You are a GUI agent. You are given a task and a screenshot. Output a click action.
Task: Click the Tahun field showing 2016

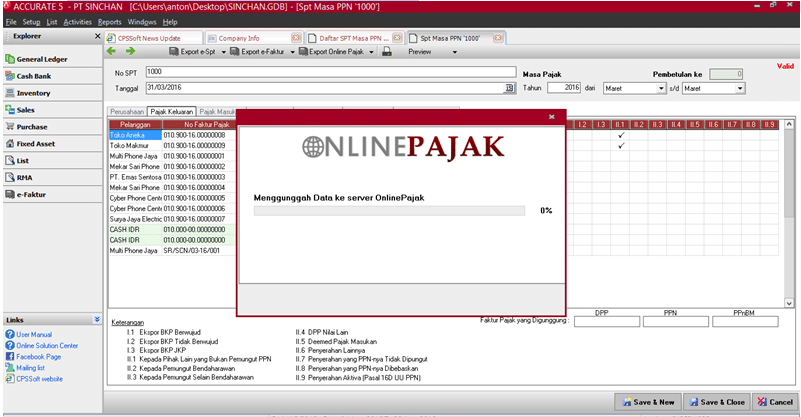pos(564,88)
